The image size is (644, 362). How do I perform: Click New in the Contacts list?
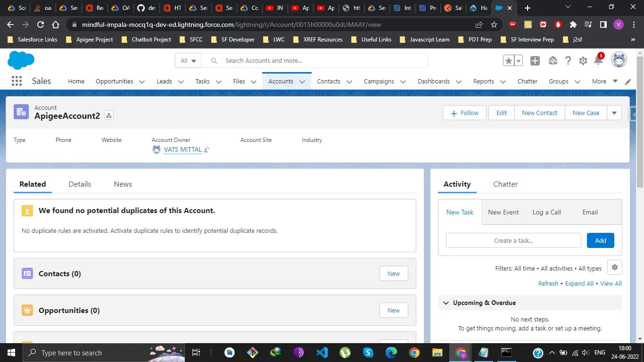click(x=394, y=273)
